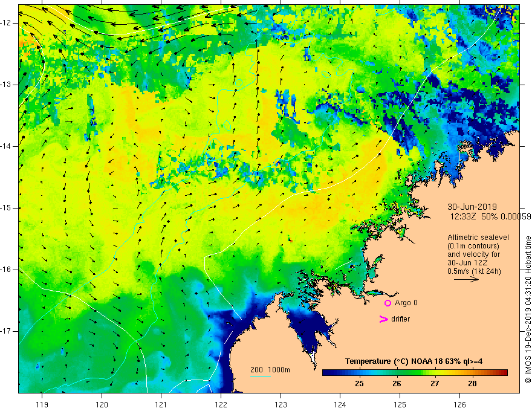Click the "drifter" legend label
This screenshot has height=411, width=532.
pyautogui.click(x=400, y=319)
